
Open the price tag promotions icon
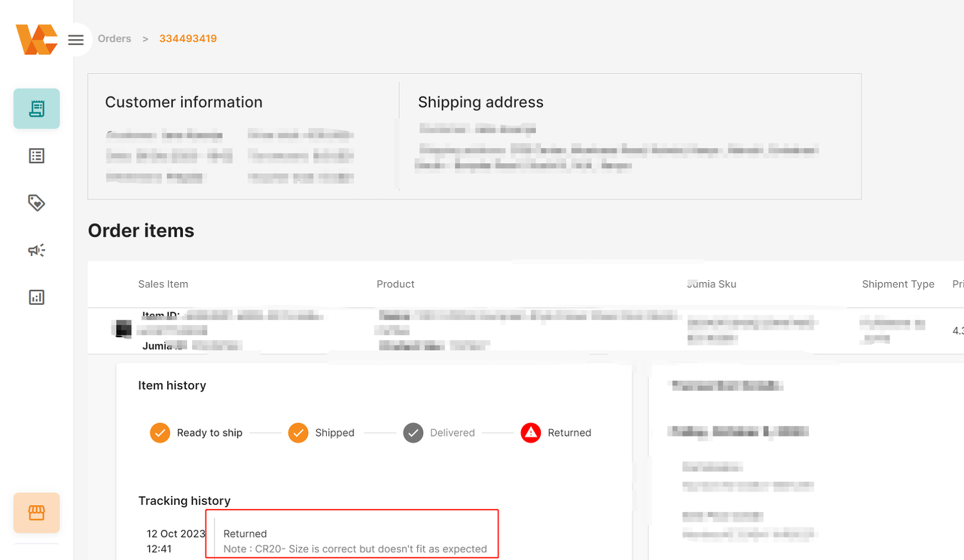tap(36, 203)
